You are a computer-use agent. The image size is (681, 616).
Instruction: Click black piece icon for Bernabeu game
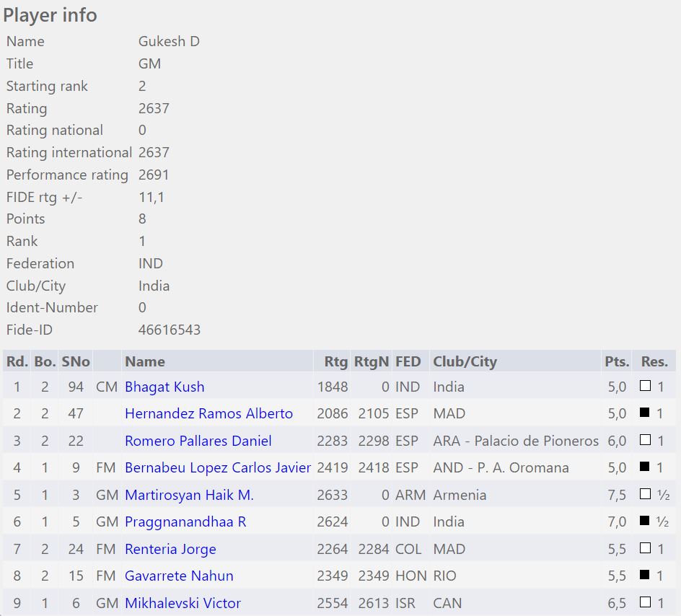tap(645, 467)
